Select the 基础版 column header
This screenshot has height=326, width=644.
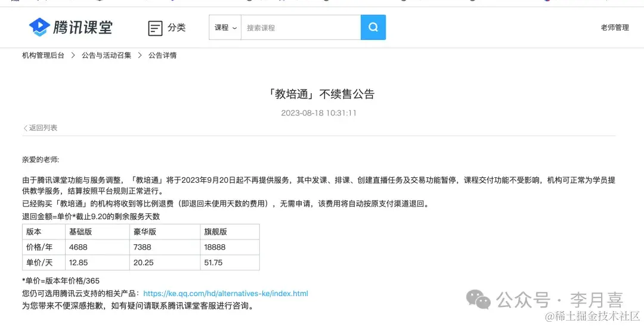97,232
